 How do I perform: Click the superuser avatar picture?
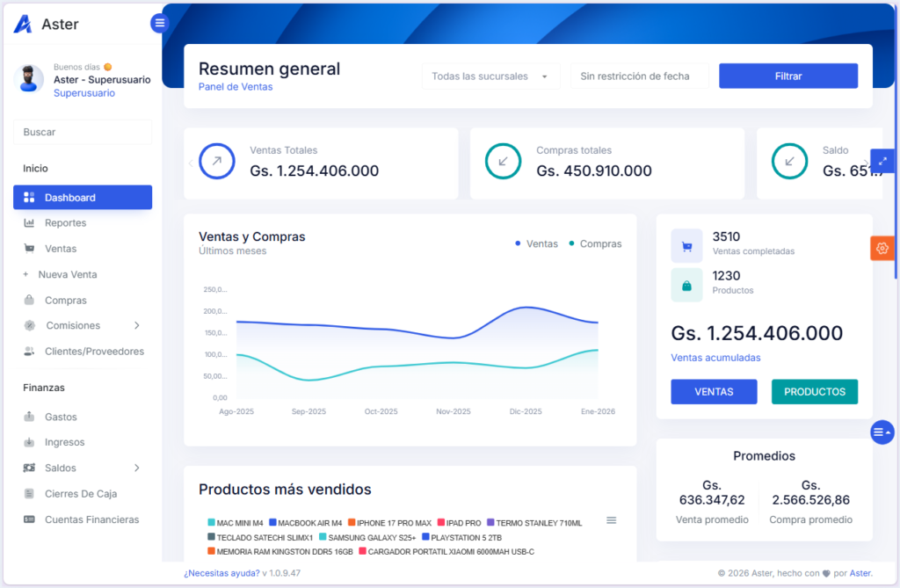click(29, 79)
